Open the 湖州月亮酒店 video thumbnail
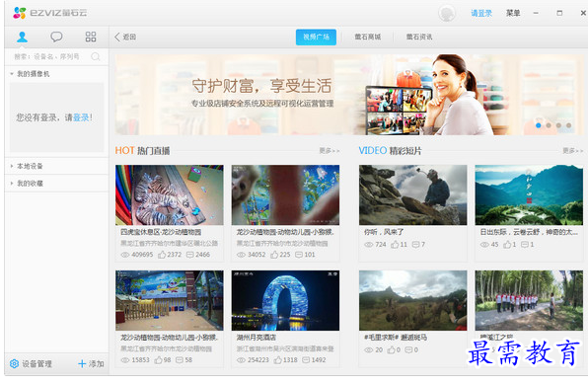Image resolution: width=588 pixels, height=384 pixels. [x=285, y=300]
